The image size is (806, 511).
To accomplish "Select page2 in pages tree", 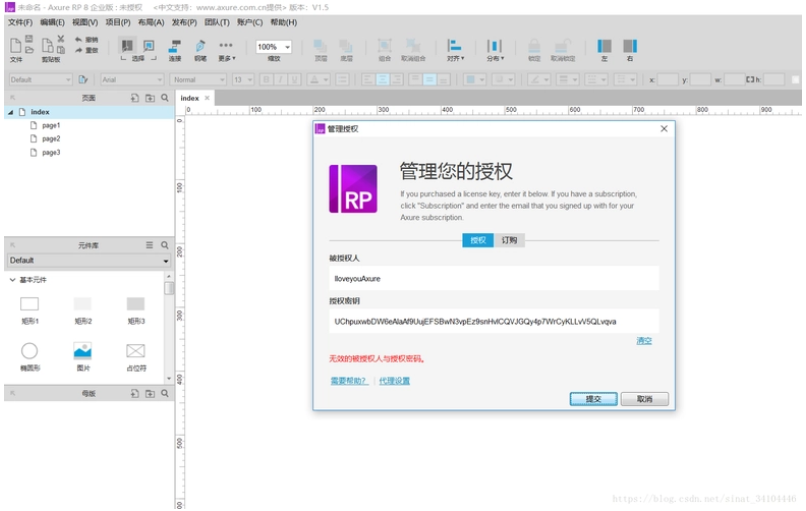I will coord(51,139).
